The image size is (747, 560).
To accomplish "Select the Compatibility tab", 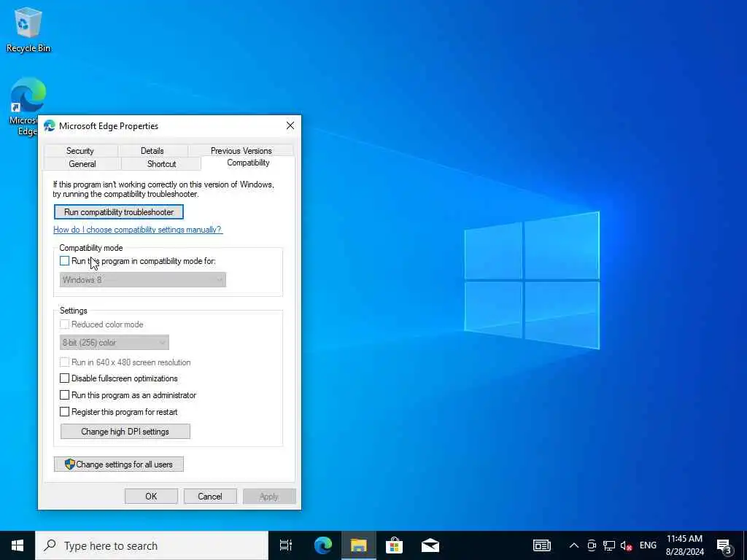I will tap(248, 163).
